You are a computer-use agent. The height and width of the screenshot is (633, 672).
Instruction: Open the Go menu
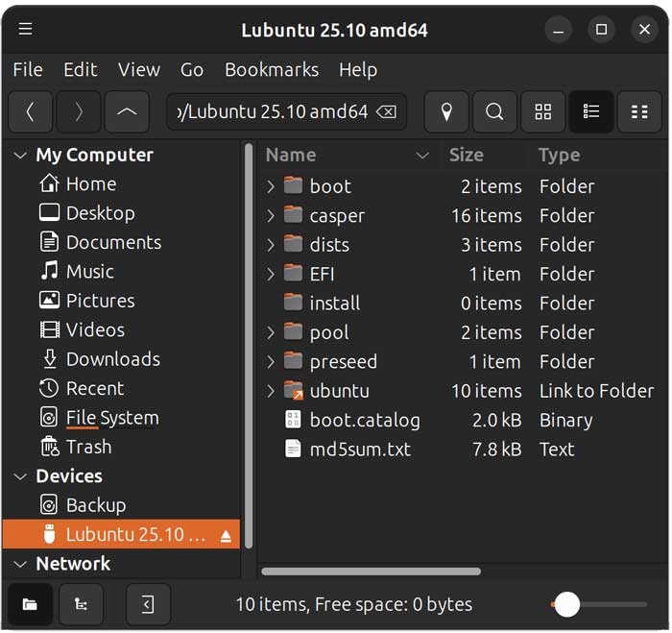pyautogui.click(x=192, y=69)
